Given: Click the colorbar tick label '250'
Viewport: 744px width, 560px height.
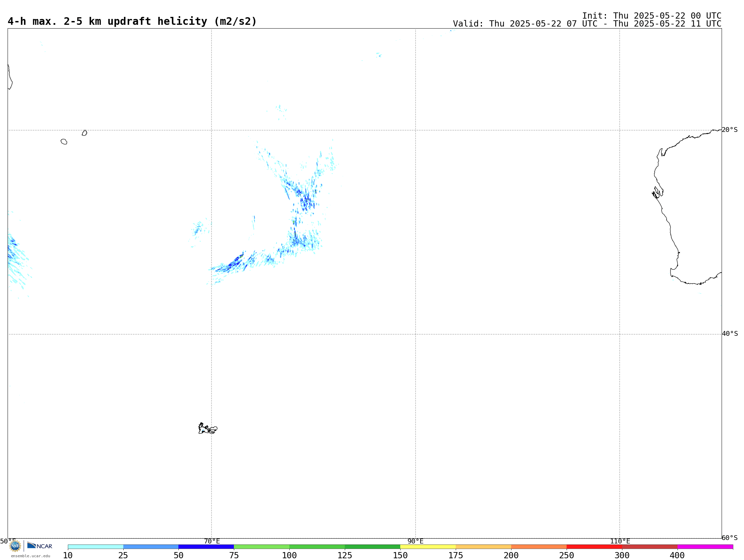Looking at the screenshot, I should click(567, 556).
